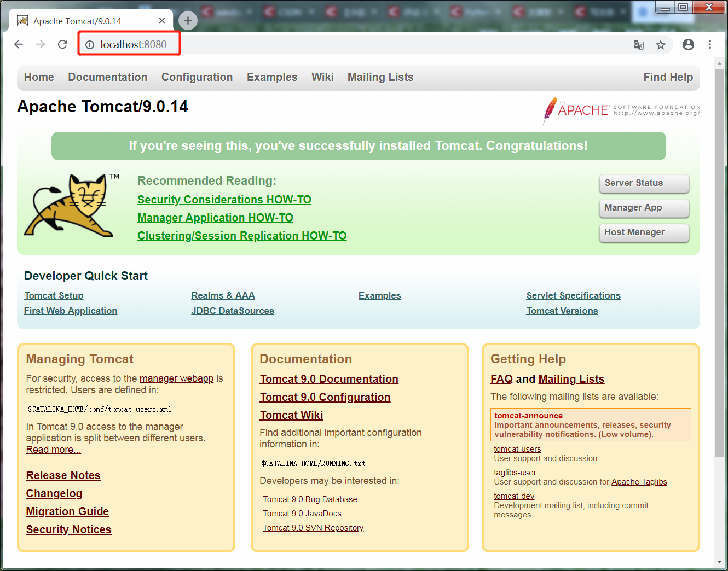This screenshot has height=571, width=728.
Task: Open Security Considerations HOW-TO link
Action: click(x=224, y=200)
